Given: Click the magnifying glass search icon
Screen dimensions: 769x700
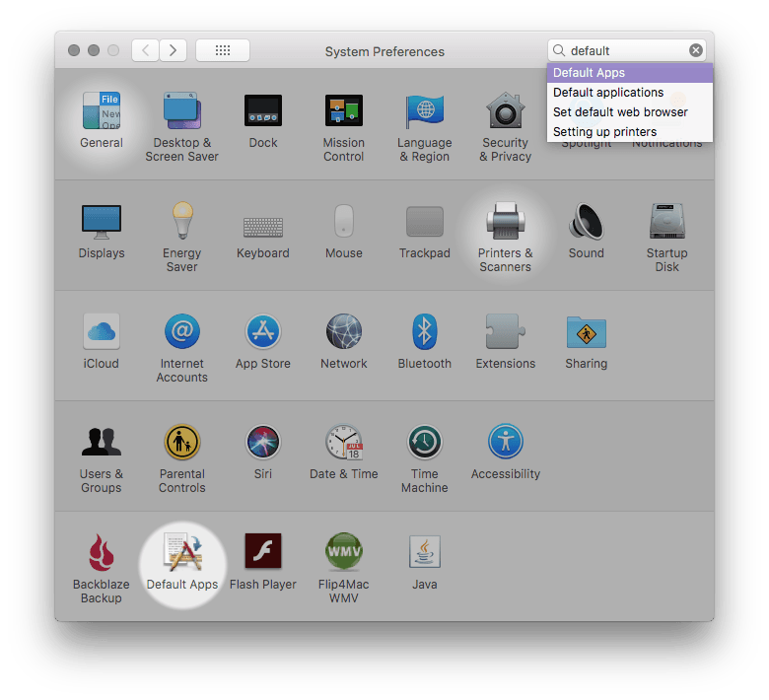Looking at the screenshot, I should (x=559, y=50).
